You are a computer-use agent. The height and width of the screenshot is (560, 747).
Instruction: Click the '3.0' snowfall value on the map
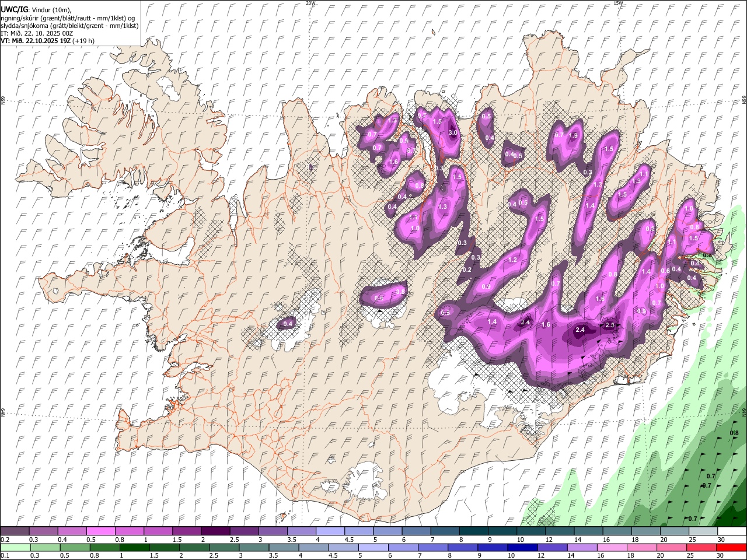pyautogui.click(x=452, y=133)
